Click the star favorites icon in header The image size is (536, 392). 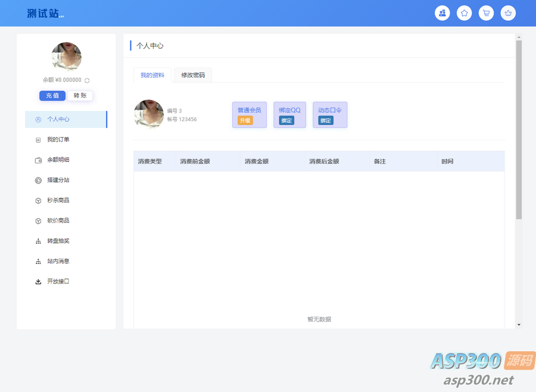(464, 14)
